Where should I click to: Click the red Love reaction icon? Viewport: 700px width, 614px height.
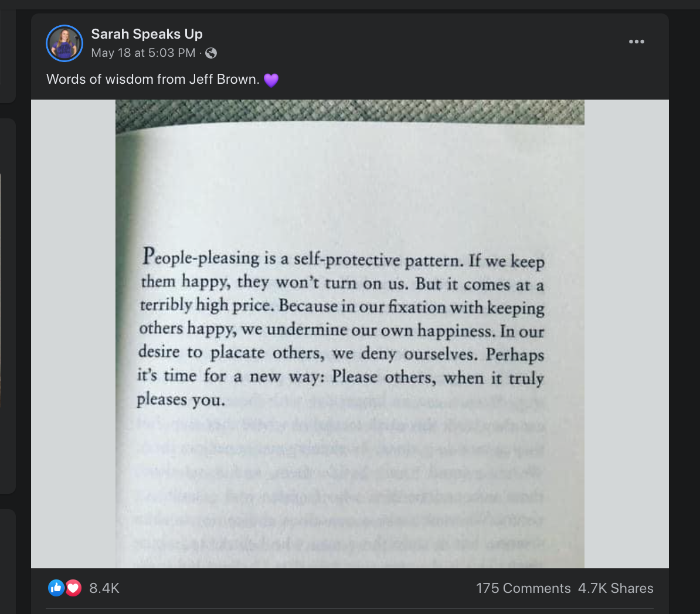pyautogui.click(x=73, y=588)
